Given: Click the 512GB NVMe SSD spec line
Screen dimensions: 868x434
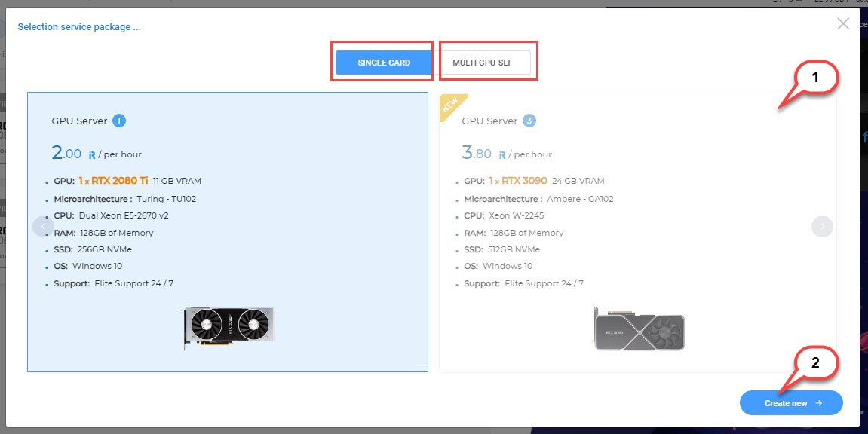Looking at the screenshot, I should pos(513,249).
